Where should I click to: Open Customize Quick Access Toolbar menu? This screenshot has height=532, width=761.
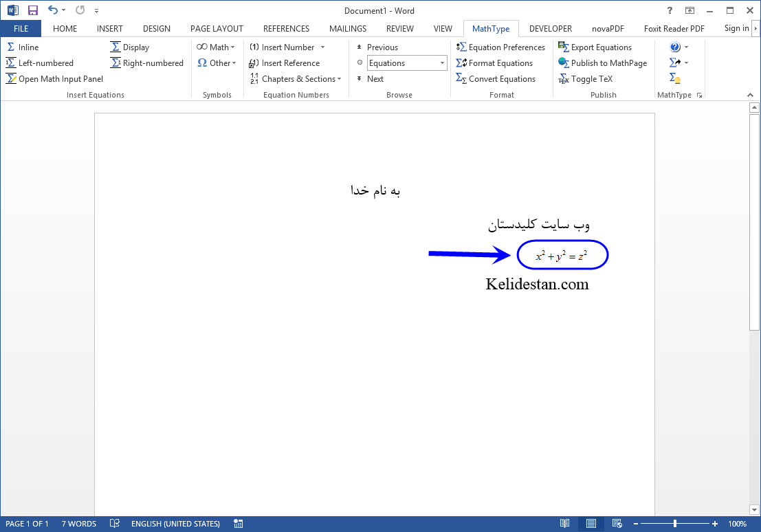tap(96, 11)
